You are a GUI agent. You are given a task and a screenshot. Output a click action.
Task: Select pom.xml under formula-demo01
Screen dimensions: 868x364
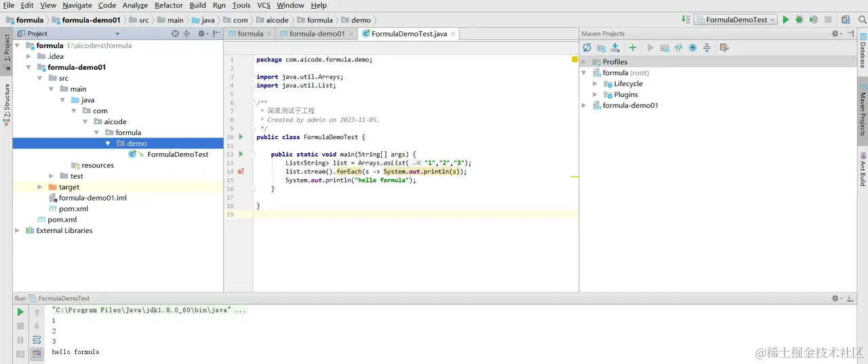coord(73,209)
